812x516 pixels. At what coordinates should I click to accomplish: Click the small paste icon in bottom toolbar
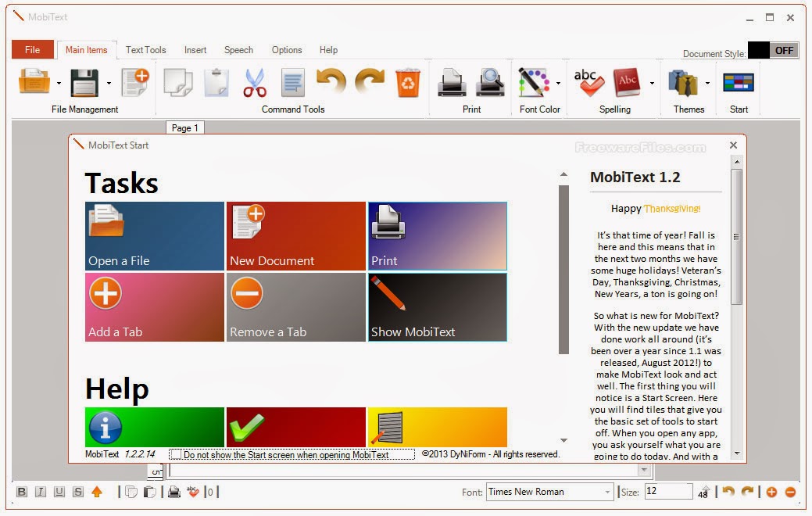(149, 492)
